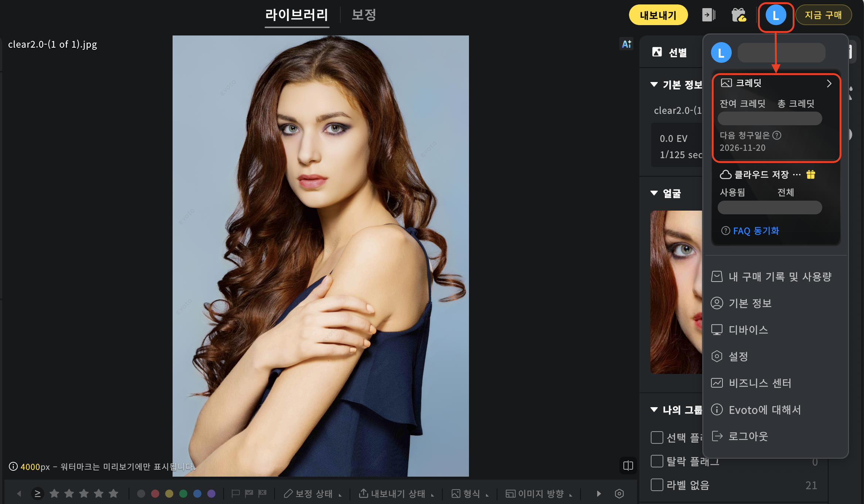
Task: Click the AI auto-enhance icon beside the photo
Action: pos(626,44)
